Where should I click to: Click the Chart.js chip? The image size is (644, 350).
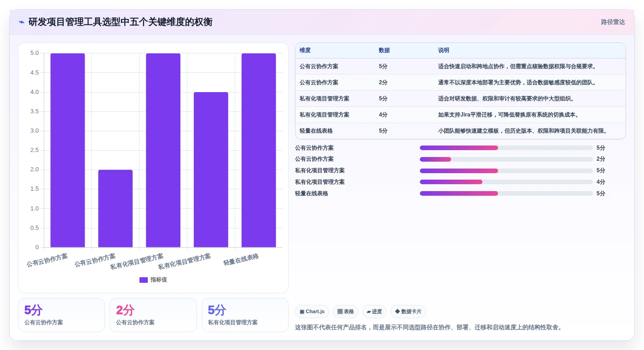pos(312,311)
